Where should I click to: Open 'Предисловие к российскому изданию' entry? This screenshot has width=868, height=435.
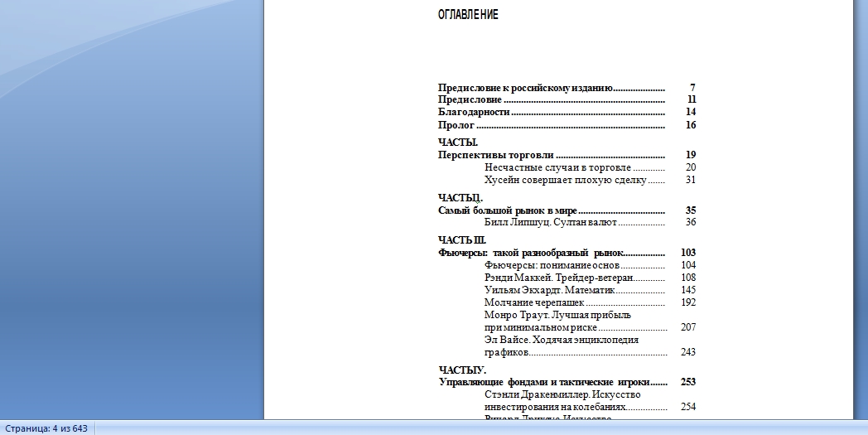(525, 87)
